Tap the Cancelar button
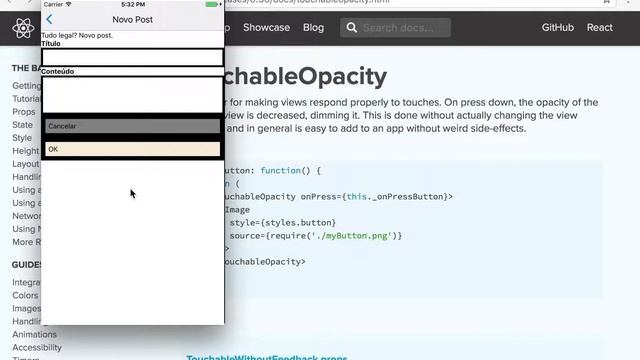This screenshot has height=360, width=640. (x=133, y=126)
